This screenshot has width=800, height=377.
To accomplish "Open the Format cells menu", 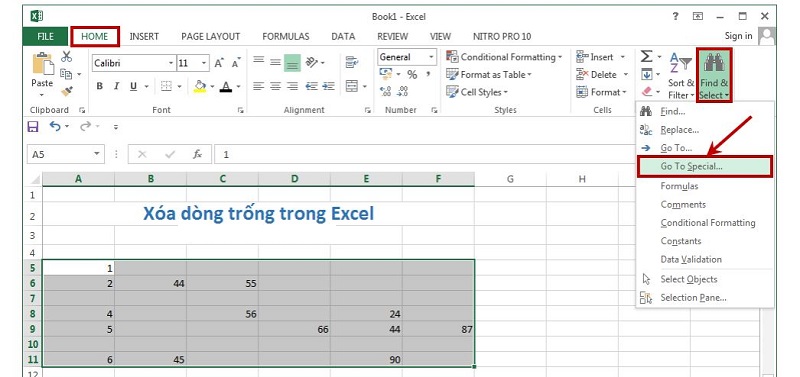I will 601,92.
